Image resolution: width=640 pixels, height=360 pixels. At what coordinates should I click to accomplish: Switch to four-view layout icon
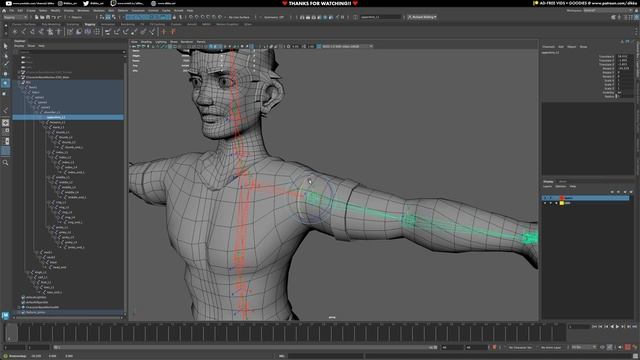point(5,131)
